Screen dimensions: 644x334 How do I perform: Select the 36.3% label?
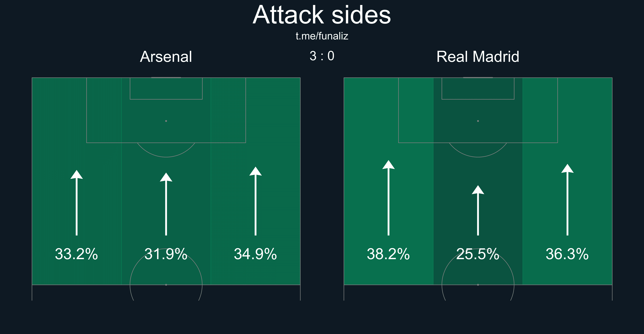click(567, 254)
